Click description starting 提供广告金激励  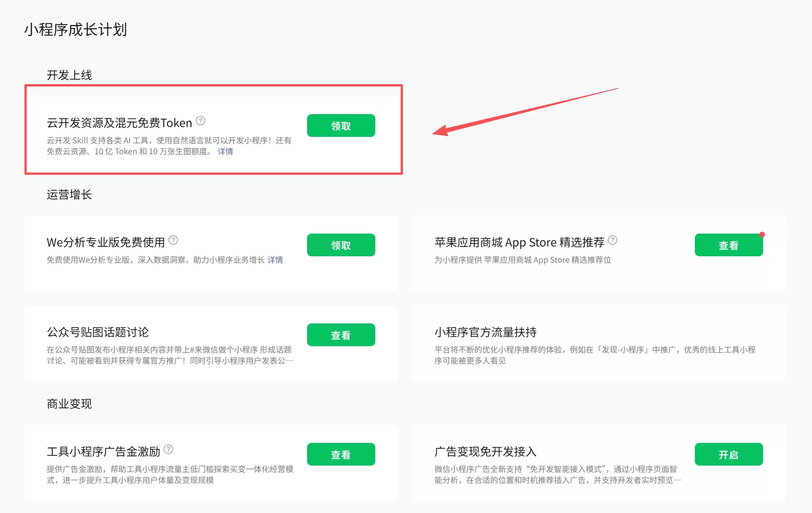coord(170,475)
